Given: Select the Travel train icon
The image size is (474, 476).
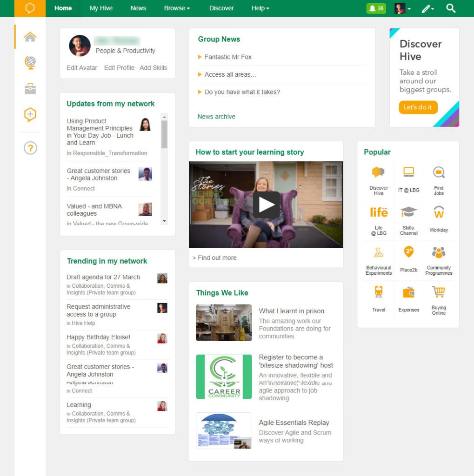Looking at the screenshot, I should click(x=379, y=292).
